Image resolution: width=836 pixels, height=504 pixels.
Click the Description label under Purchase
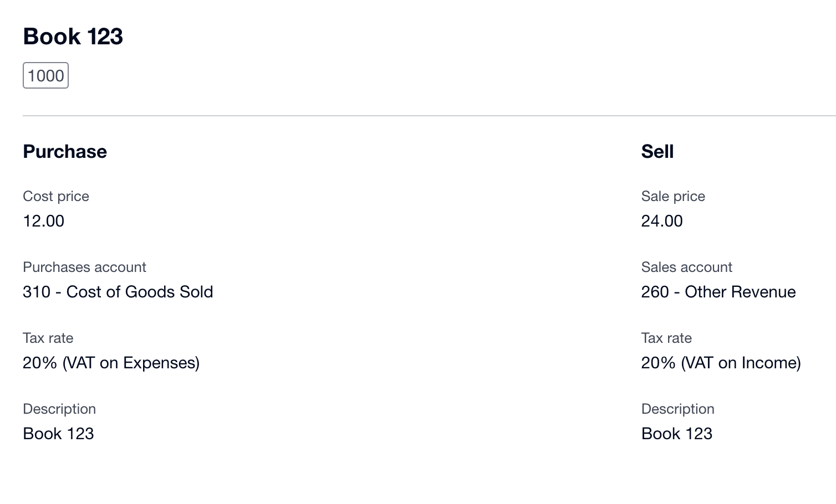[x=59, y=409]
